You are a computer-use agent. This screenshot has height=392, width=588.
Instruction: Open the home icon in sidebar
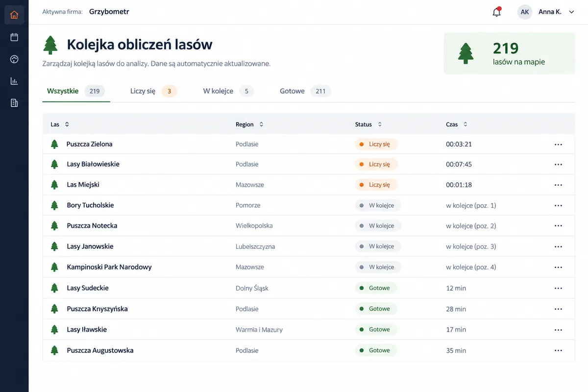(14, 15)
